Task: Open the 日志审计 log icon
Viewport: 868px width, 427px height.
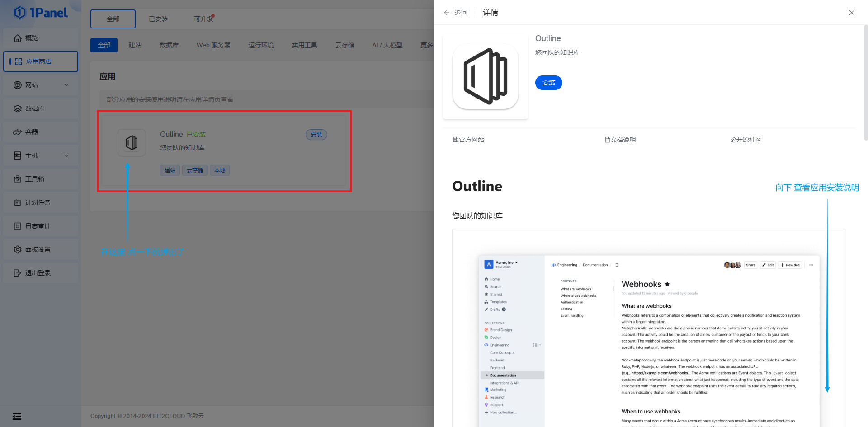Action: (18, 226)
